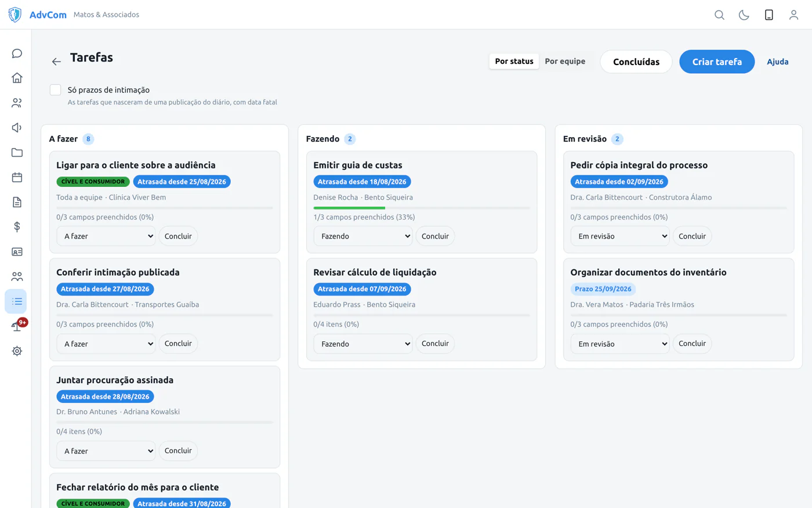Image resolution: width=812 pixels, height=508 pixels.
Task: Toggle dark mode moon icon
Action: click(744, 15)
